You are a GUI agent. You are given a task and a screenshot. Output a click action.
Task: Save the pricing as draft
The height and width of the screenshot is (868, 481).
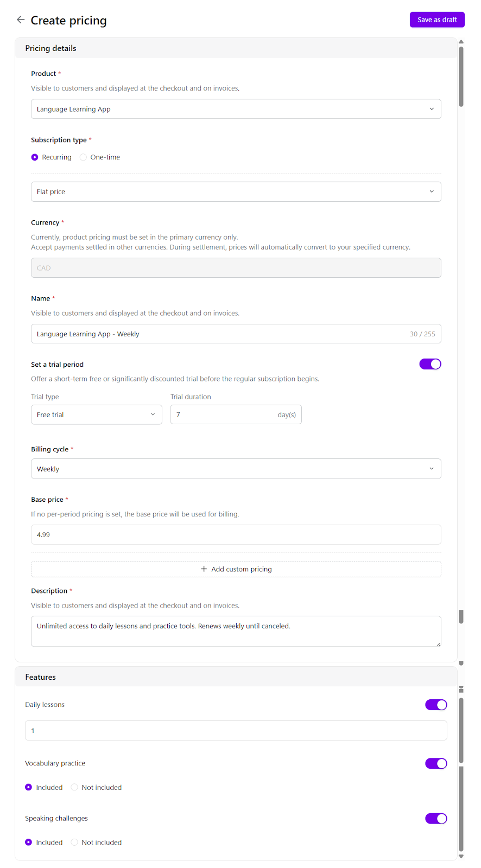pyautogui.click(x=436, y=20)
